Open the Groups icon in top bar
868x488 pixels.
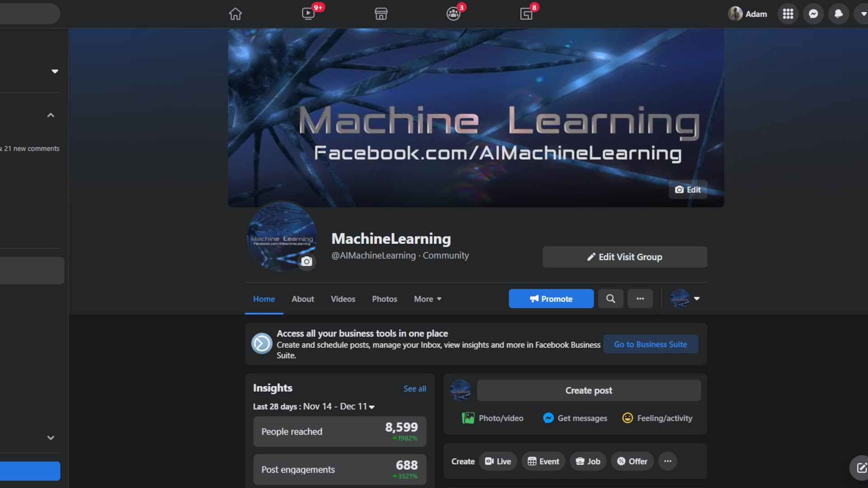coord(453,14)
